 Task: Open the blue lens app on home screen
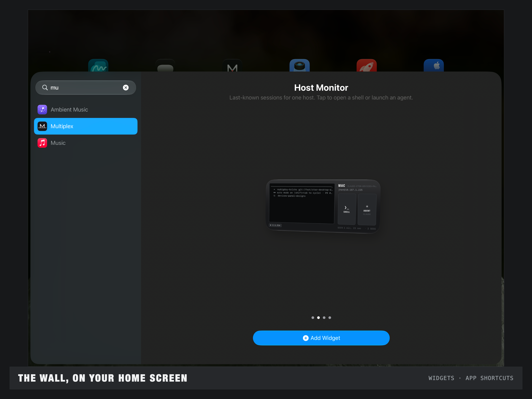299,65
